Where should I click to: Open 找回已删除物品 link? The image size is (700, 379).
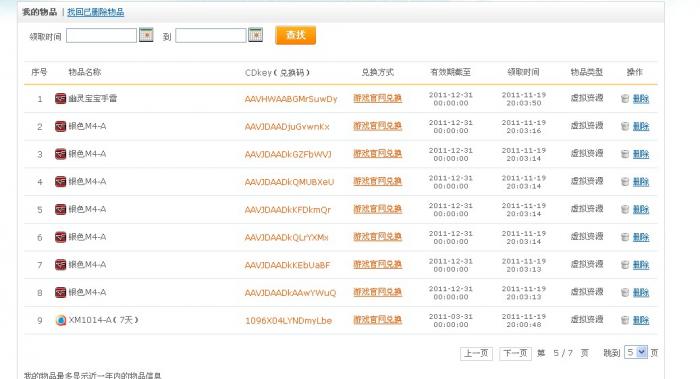coord(96,12)
